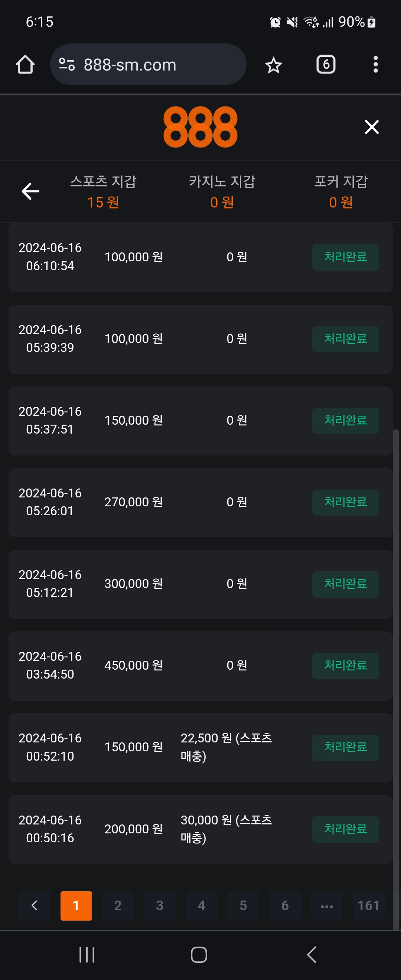Select the 포커 지갑 wallet tab
Screen dimensions: 401x980
[340, 191]
